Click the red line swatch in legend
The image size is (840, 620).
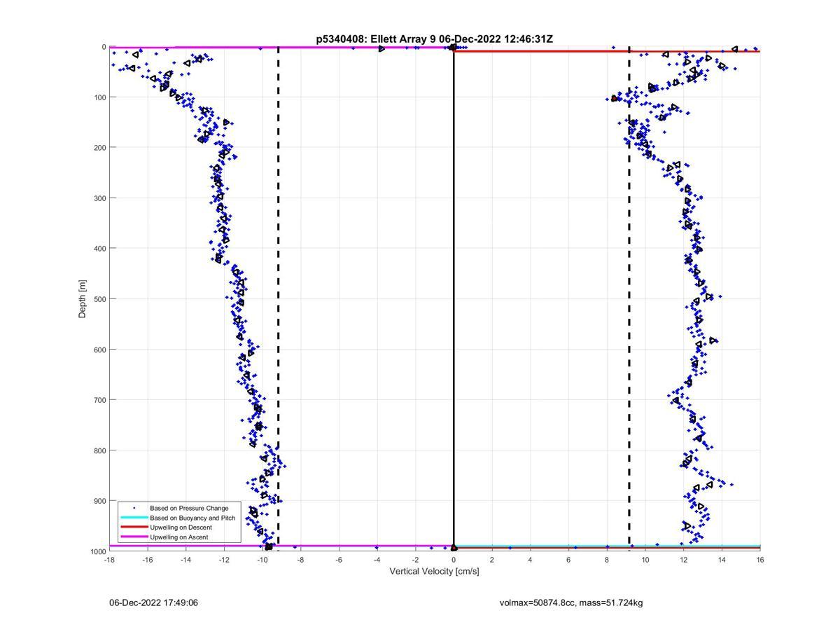tap(134, 528)
